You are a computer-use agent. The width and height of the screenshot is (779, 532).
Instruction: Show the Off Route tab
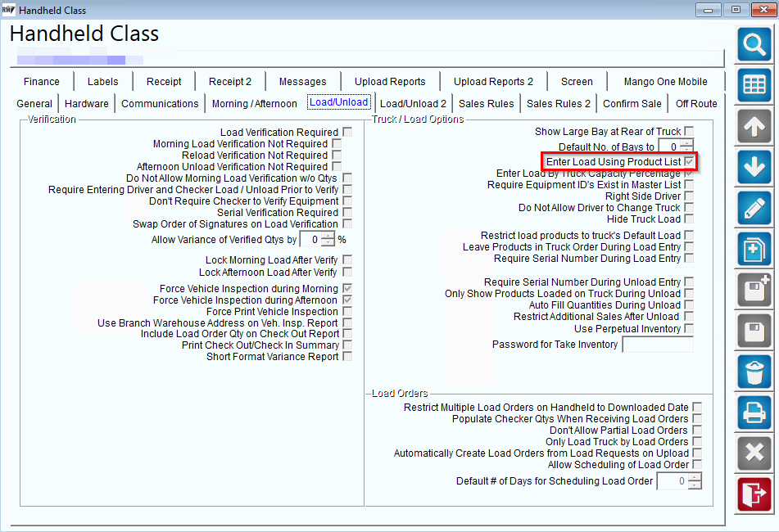696,104
